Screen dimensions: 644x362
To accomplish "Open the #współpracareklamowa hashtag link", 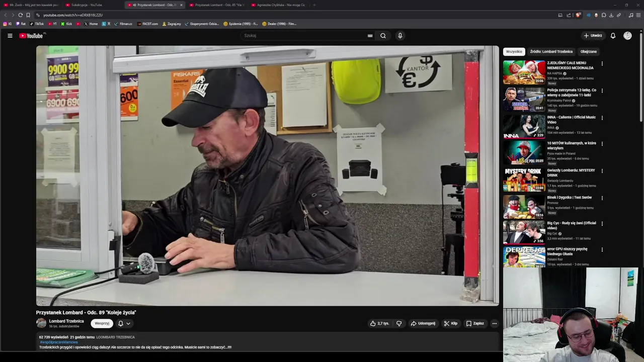I will pos(59,342).
